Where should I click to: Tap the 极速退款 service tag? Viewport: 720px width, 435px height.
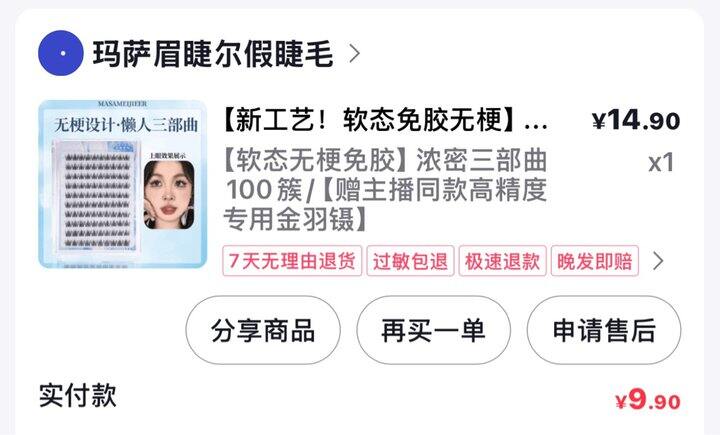(502, 261)
